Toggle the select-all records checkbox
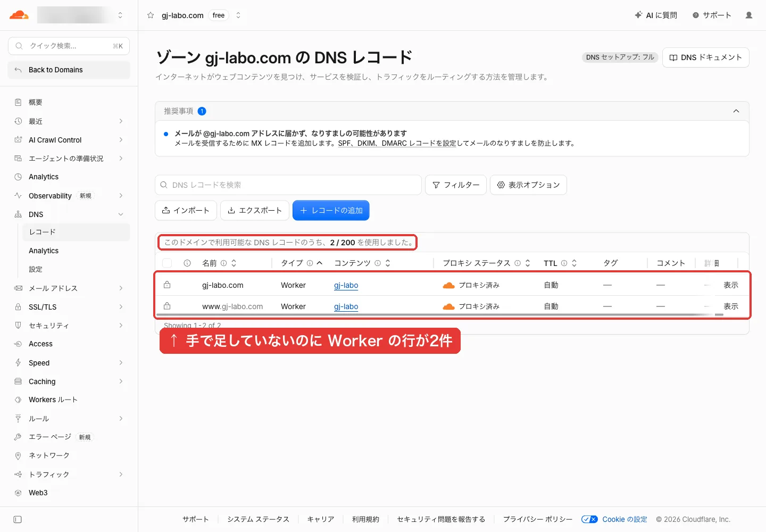 [x=167, y=263]
